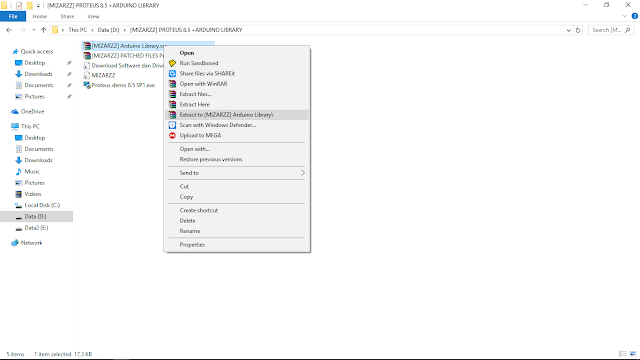Open the File ribbon tab
The image size is (640, 360).
point(13,16)
